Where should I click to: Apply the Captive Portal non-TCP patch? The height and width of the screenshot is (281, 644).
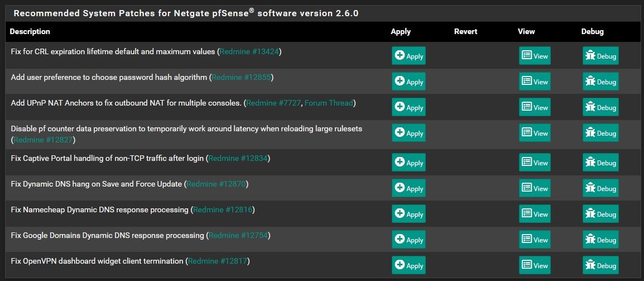pos(408,163)
